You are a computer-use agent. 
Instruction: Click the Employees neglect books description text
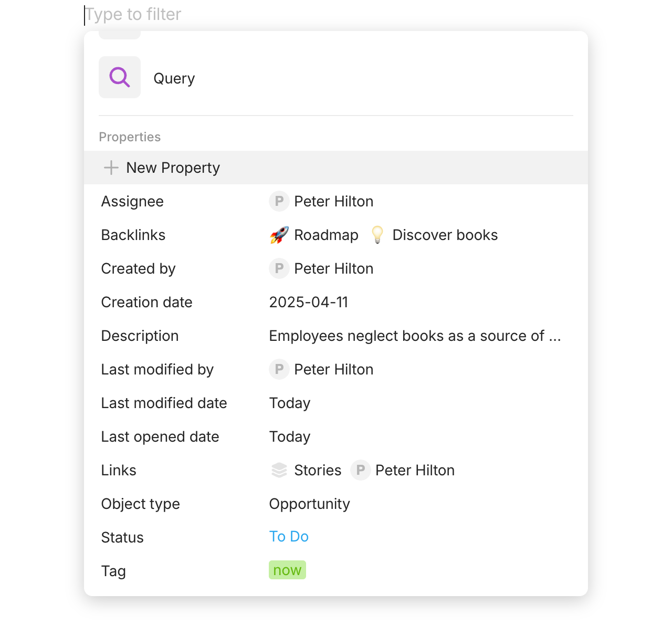pos(415,336)
